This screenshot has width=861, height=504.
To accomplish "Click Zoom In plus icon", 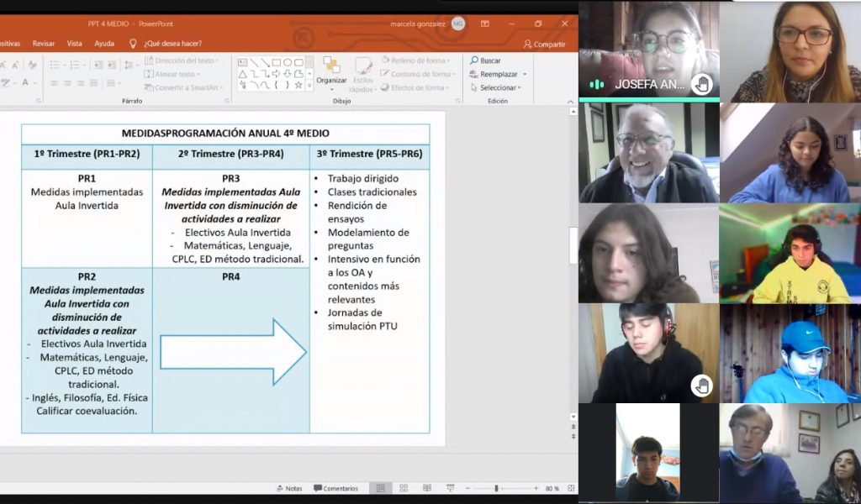I will click(x=536, y=488).
